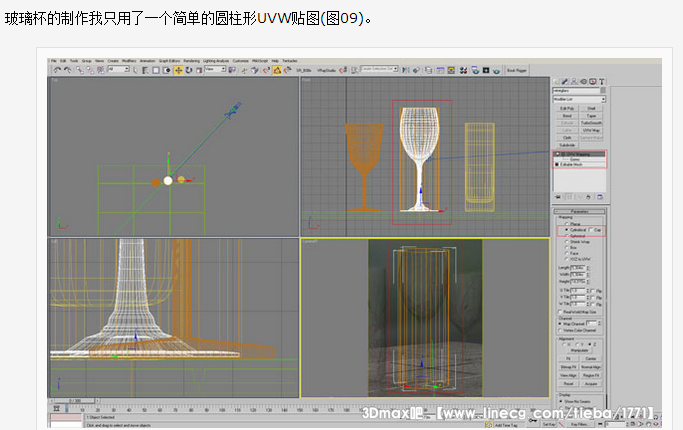Screen dimensions: 683x430
Task: Click the UVW Map modifier button
Action: point(591,130)
